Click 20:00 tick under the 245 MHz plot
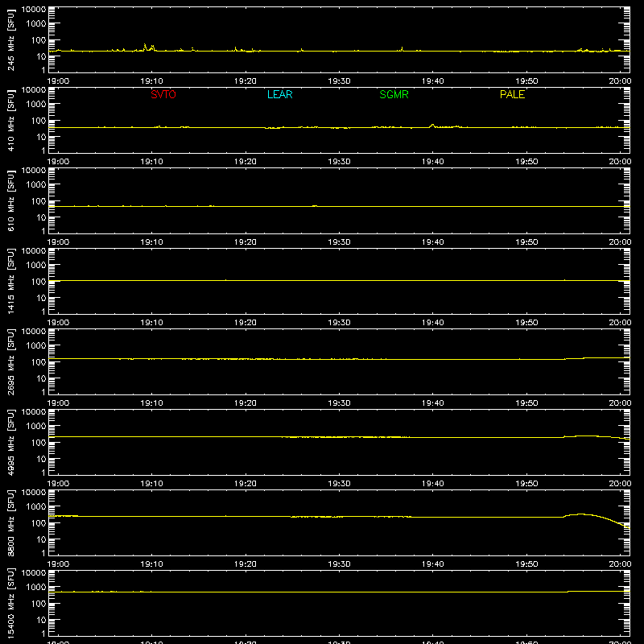This screenshot has width=644, height=644. [620, 81]
